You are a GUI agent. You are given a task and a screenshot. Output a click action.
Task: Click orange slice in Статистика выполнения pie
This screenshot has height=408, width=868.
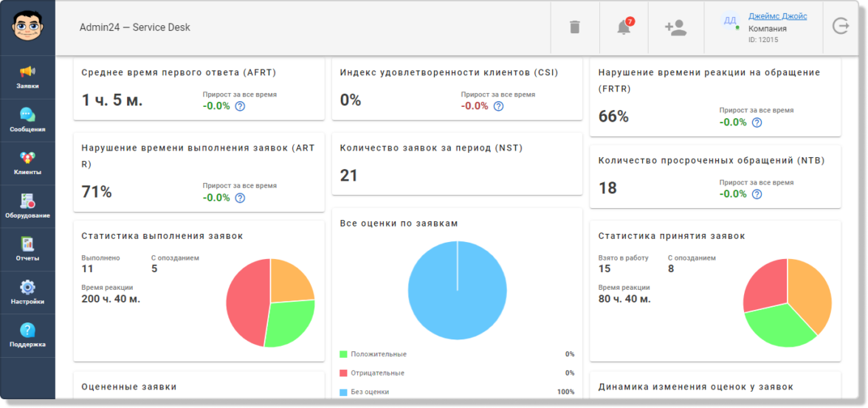point(289,283)
